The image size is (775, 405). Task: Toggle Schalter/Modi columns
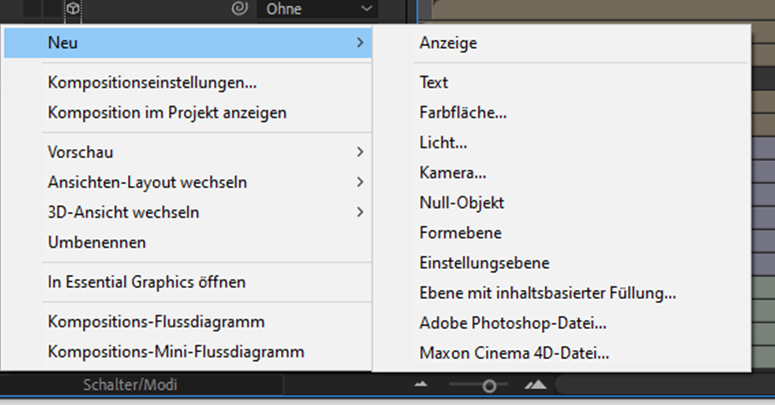click(x=124, y=384)
